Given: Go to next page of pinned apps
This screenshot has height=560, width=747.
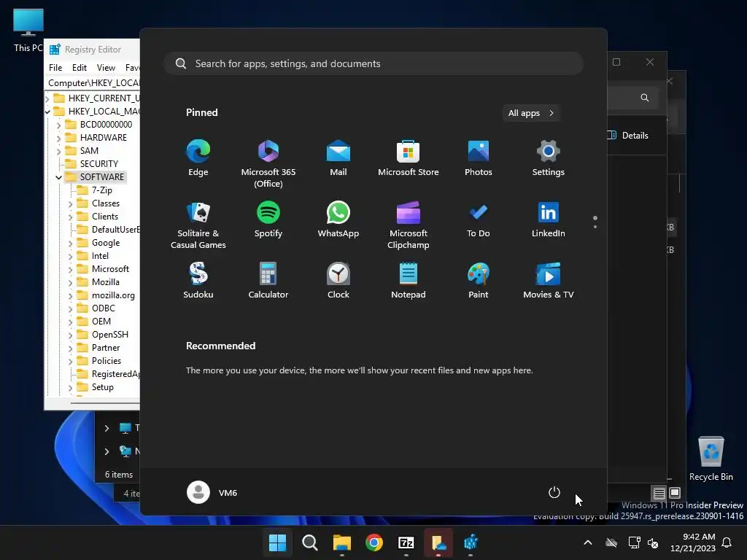Looking at the screenshot, I should (595, 227).
